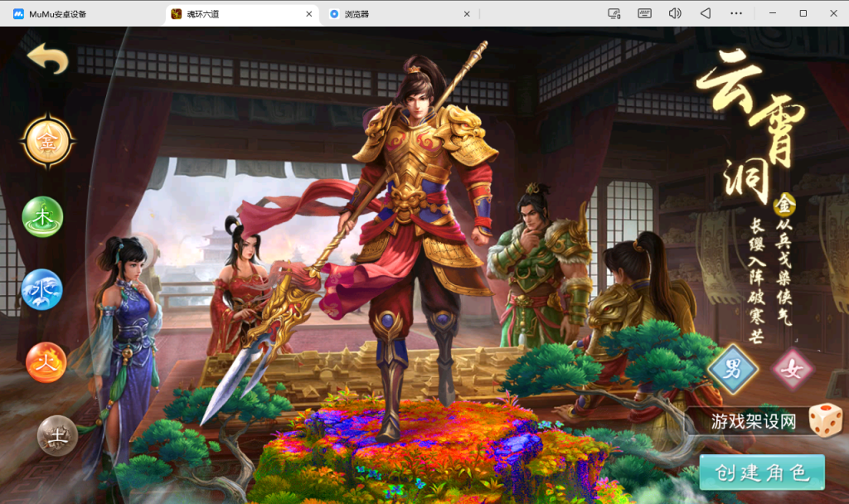Edit the character name field 游戏架设网
Viewport: 849px width, 504px height.
(x=753, y=420)
